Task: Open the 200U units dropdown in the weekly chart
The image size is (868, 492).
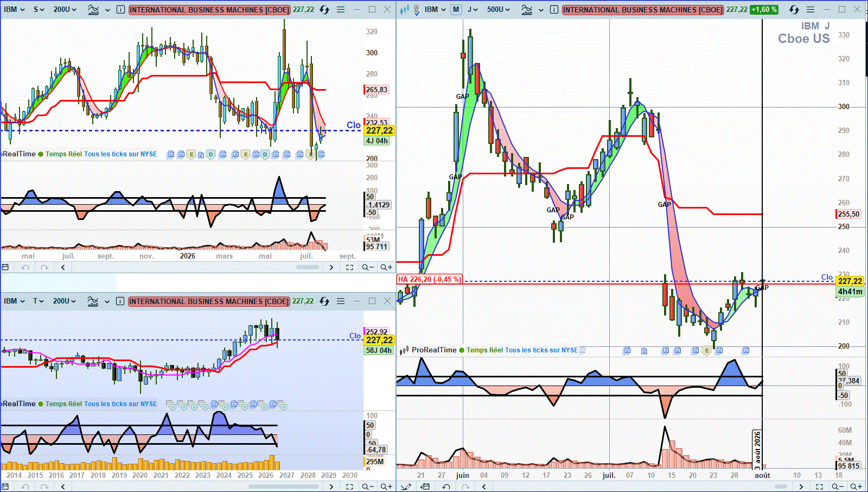Action: coord(65,9)
